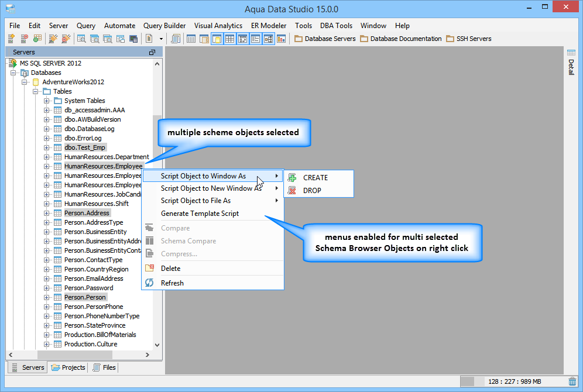
Task: Open Database Documentation folder shortcut
Action: tap(401, 39)
